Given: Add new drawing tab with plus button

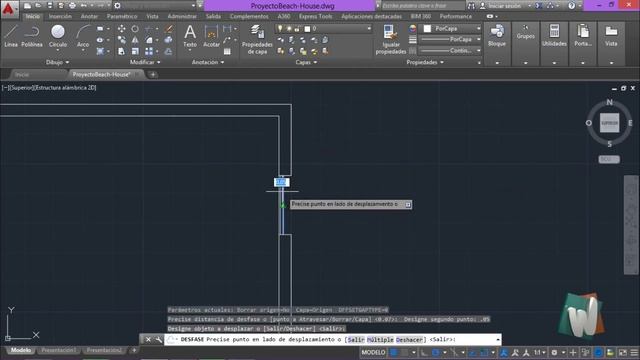Looking at the screenshot, I should coord(153,75).
